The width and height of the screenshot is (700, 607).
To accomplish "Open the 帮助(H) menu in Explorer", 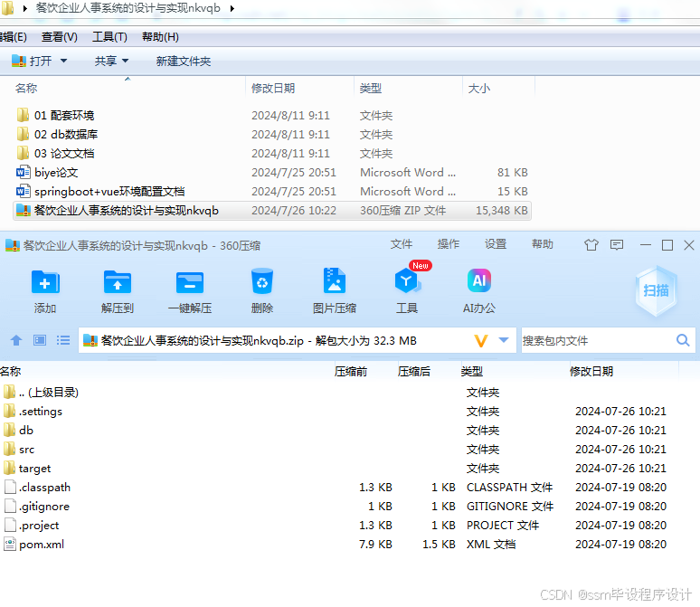I will pos(160,37).
